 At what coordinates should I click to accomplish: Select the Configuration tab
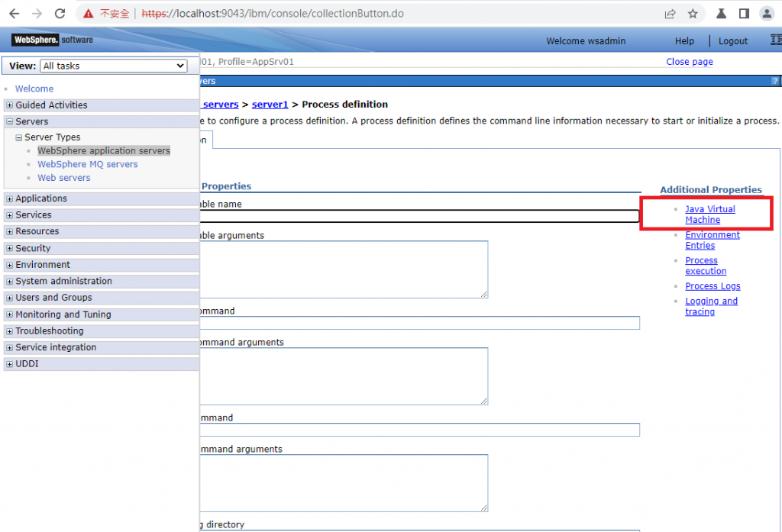pos(206,140)
